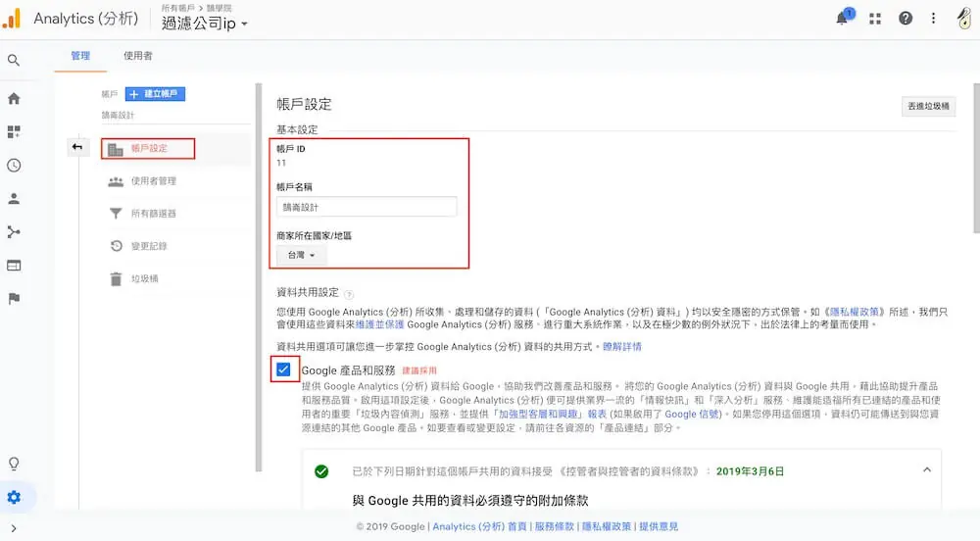Open the 加強型客層和興趣 link

pyautogui.click(x=537, y=415)
